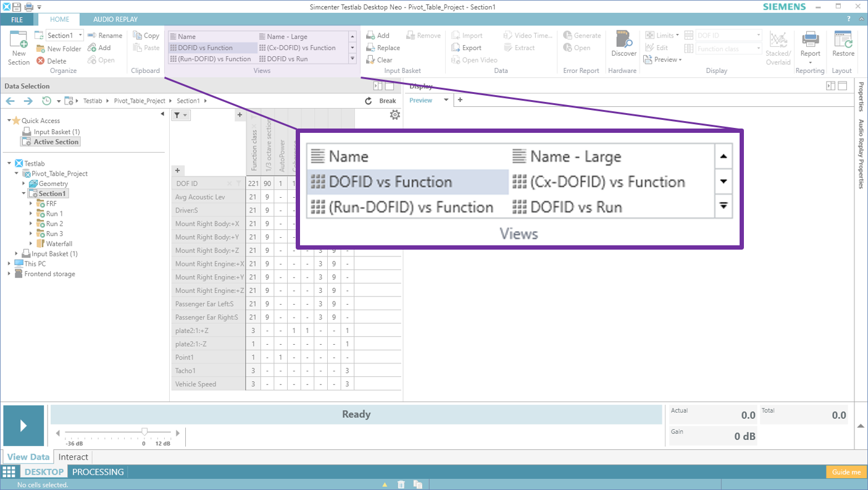The width and height of the screenshot is (868, 490).
Task: Open the Report tool
Action: tap(810, 41)
